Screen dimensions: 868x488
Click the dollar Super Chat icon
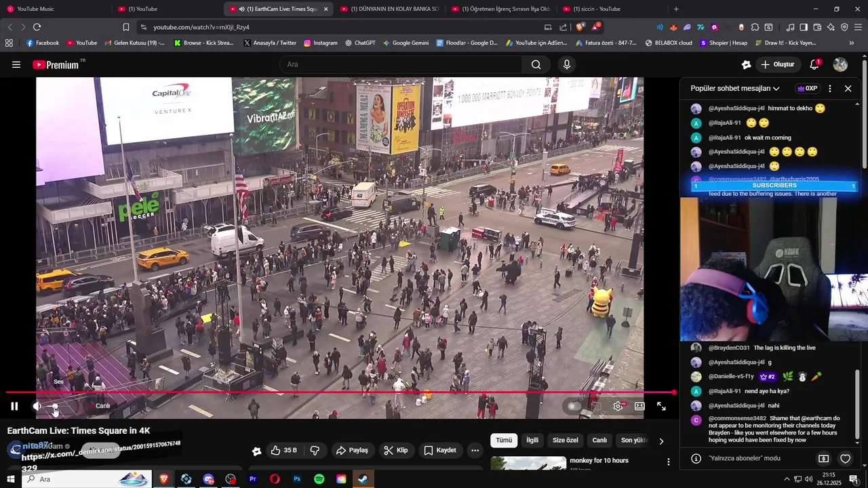[823, 459]
